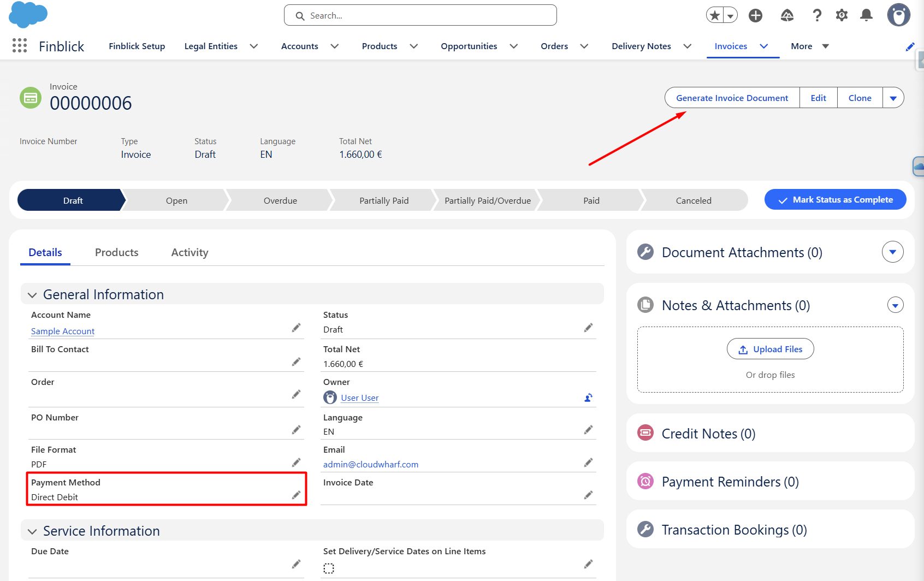Click the admin@cloudwharf.com email link
The image size is (924, 581).
point(371,464)
